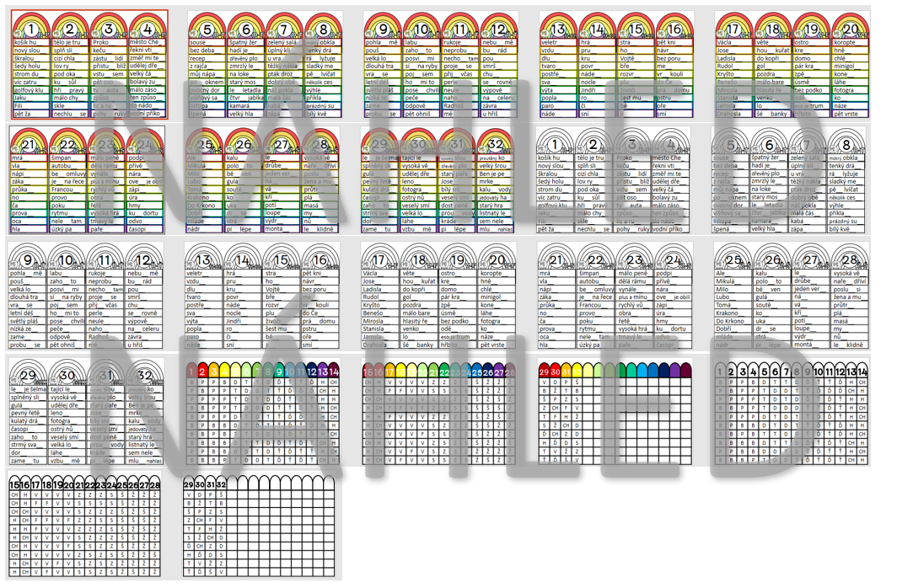
Task: Click "košík hu" on colored card 1
Action: 24,42
